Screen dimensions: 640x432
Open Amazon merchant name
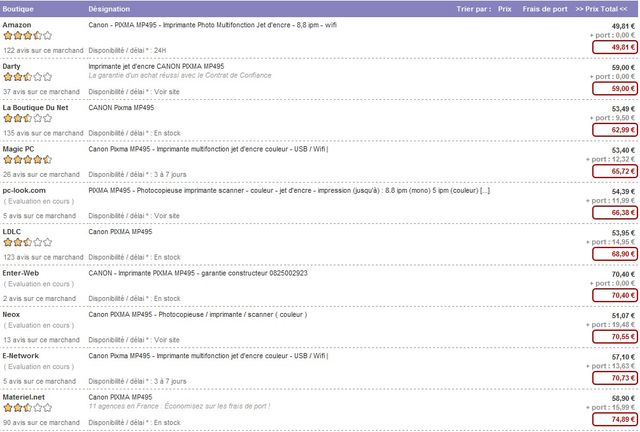coord(17,25)
